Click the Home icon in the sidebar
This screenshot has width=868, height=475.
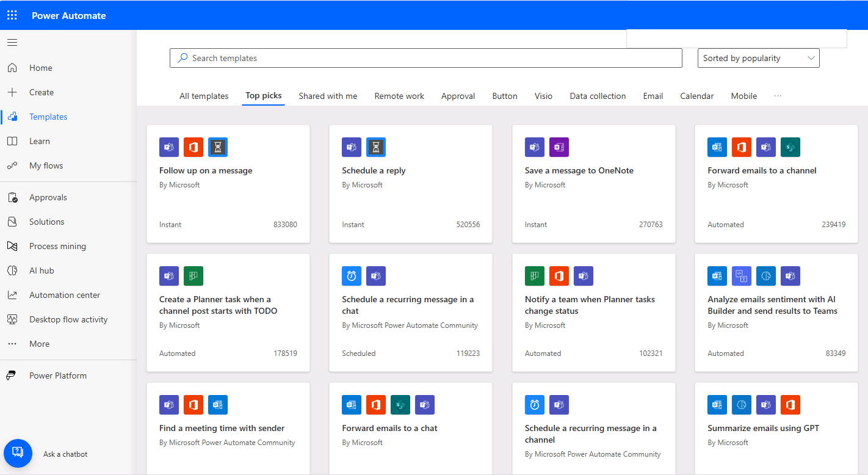point(12,68)
